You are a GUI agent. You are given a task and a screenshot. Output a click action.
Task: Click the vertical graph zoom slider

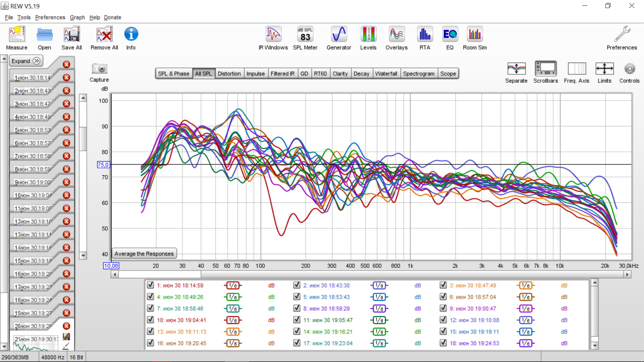tap(83, 139)
